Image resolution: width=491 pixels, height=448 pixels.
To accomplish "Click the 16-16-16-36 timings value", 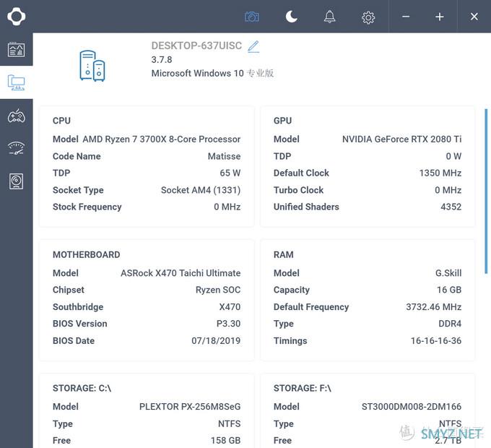I will click(436, 341).
